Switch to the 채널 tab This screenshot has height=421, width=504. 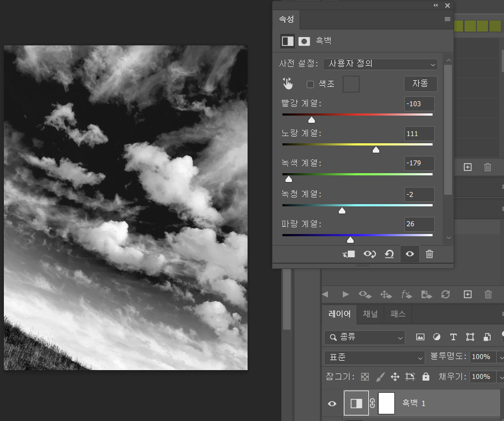coord(370,314)
